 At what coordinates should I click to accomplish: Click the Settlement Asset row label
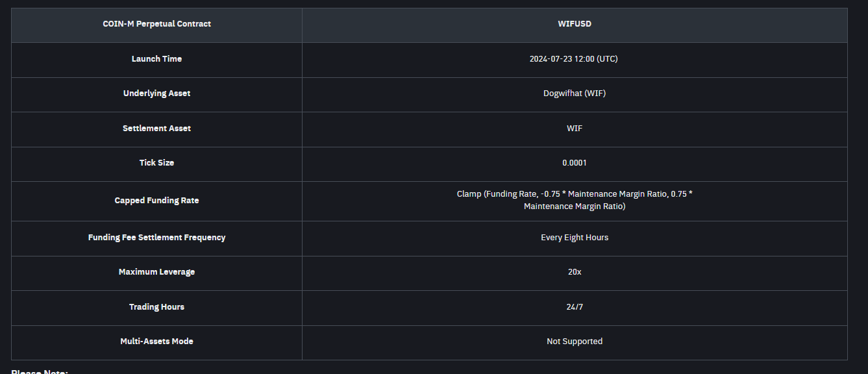click(x=156, y=129)
